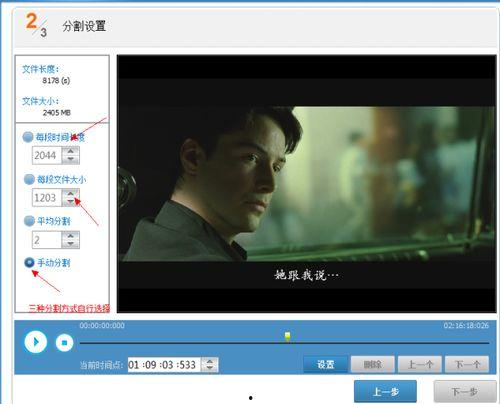Decrease segment duration value 2044
This screenshot has width=500, height=404.
71,160
